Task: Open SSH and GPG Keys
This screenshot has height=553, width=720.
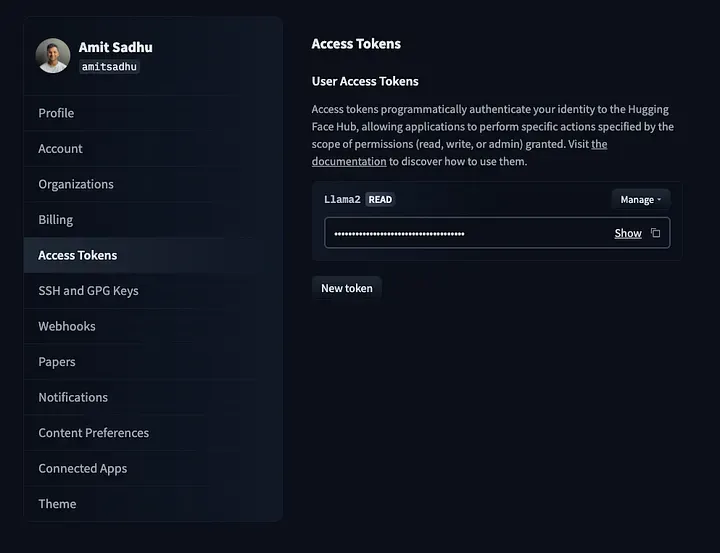Action: click(88, 291)
